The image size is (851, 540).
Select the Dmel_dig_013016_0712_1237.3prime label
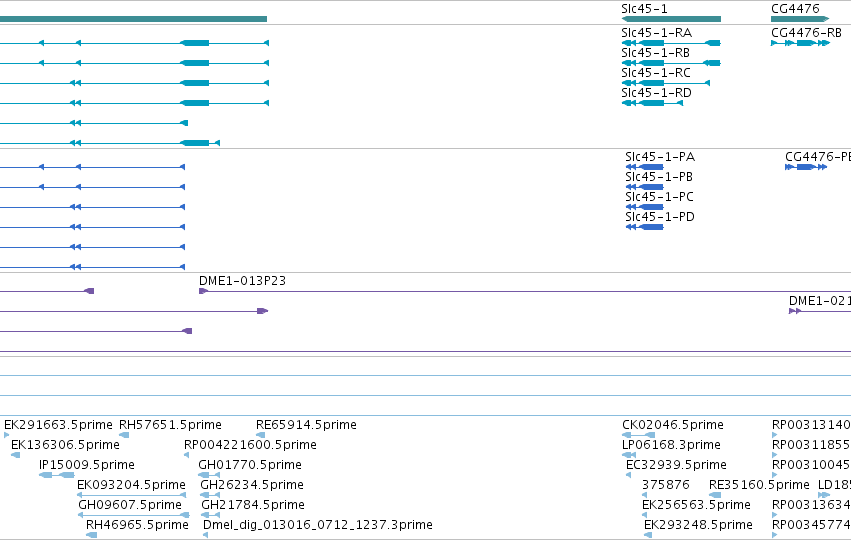pos(318,525)
